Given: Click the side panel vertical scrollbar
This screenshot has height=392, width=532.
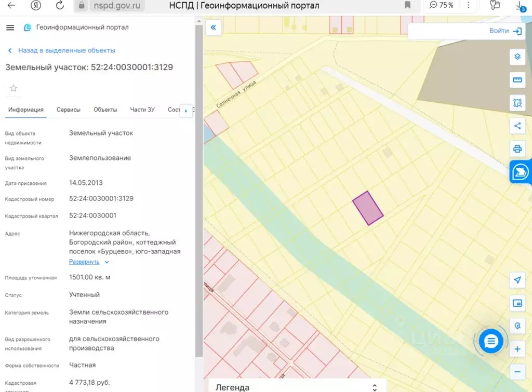Looking at the screenshot, I should coord(199,190).
